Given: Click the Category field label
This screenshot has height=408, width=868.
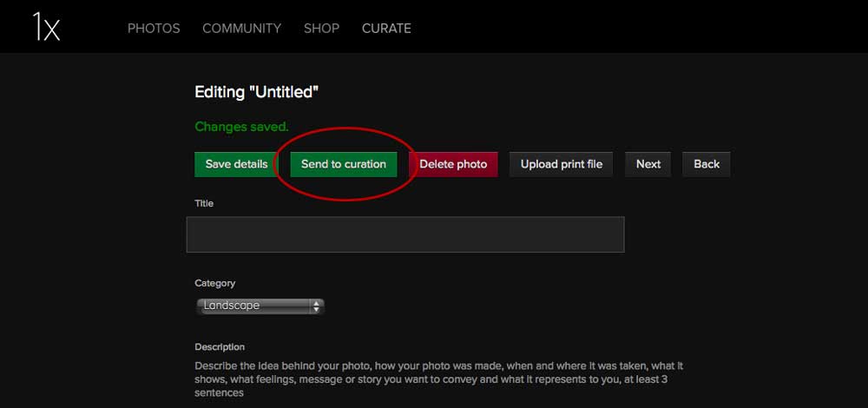Looking at the screenshot, I should [214, 283].
